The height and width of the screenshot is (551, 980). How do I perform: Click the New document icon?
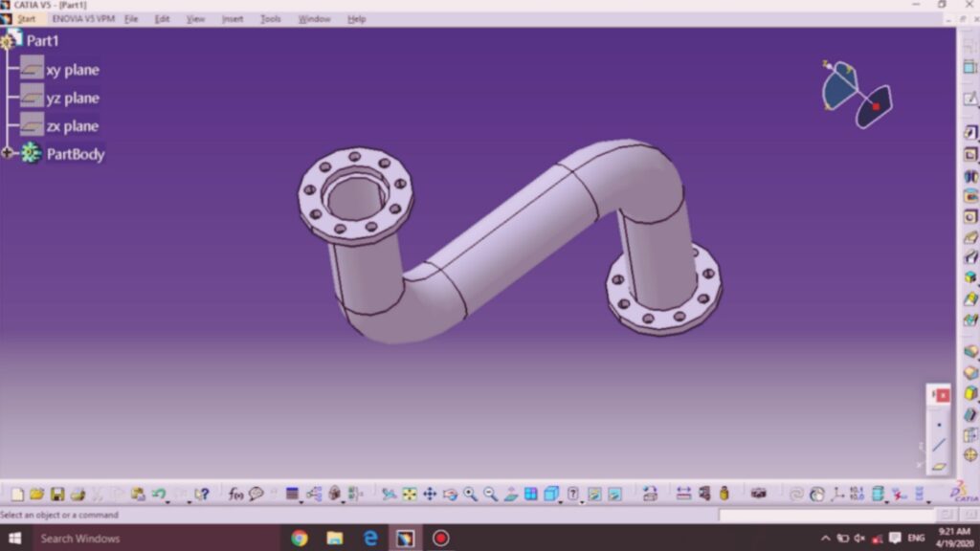coord(17,495)
